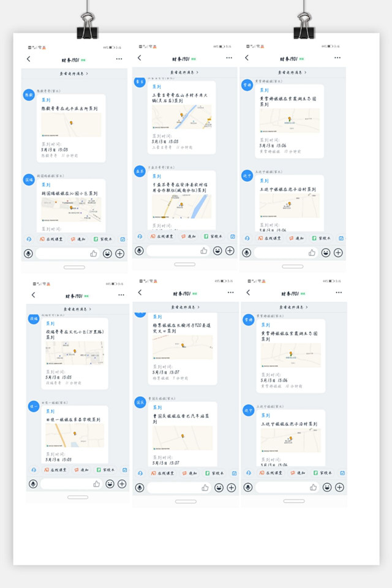
Task: Open 通知 shortcut in top-left phone screen
Action: pyautogui.click(x=78, y=239)
